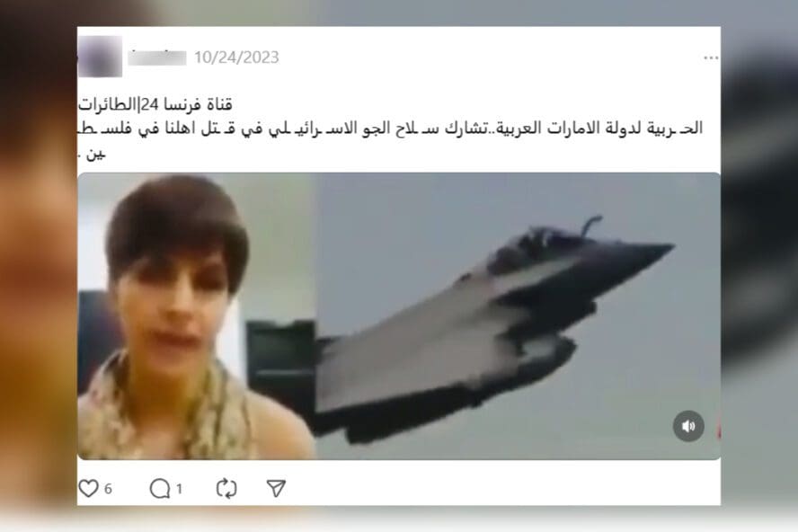Open the blurred profile avatar

[100, 57]
